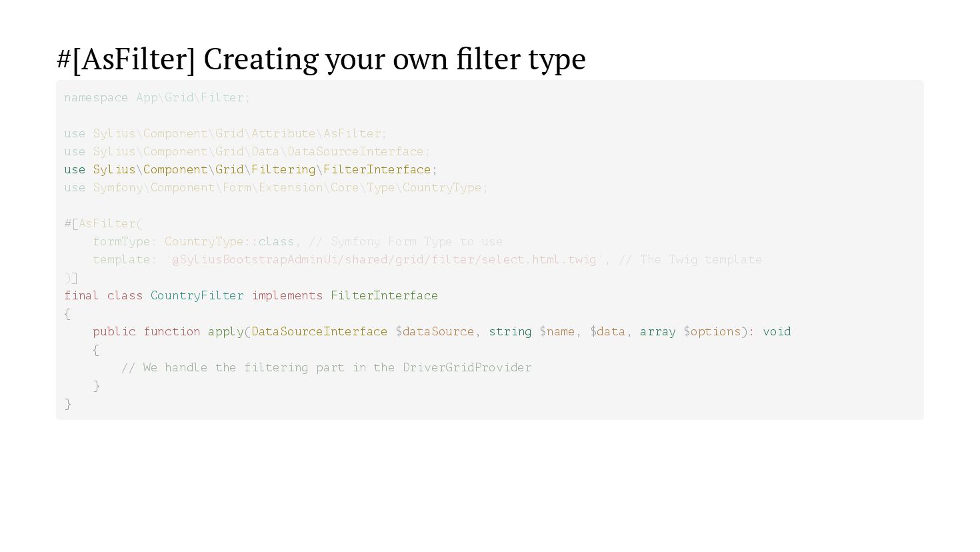Click the select.html.twig template string
The width and height of the screenshot is (980, 552).
[384, 260]
